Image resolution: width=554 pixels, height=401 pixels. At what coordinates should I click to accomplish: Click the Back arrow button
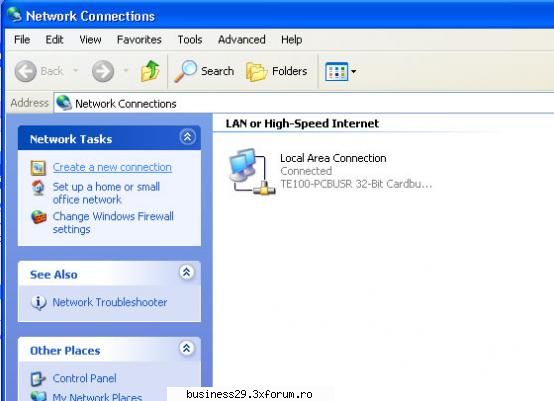25,71
